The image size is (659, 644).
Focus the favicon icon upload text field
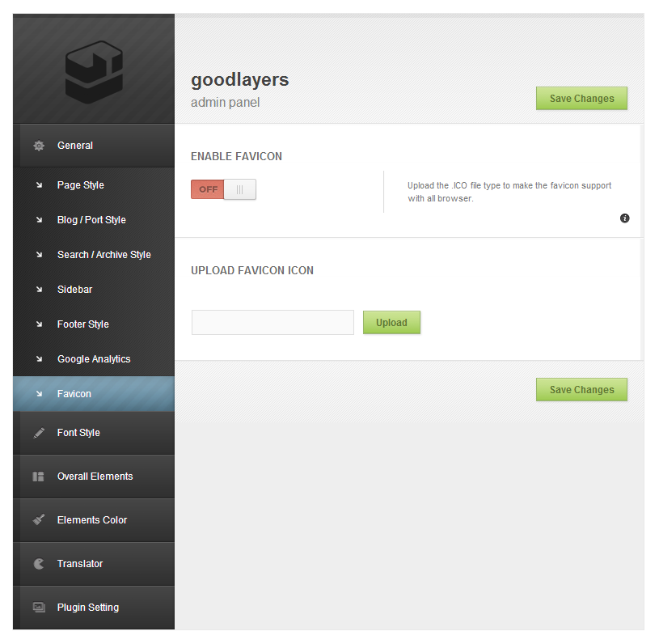pyautogui.click(x=272, y=323)
